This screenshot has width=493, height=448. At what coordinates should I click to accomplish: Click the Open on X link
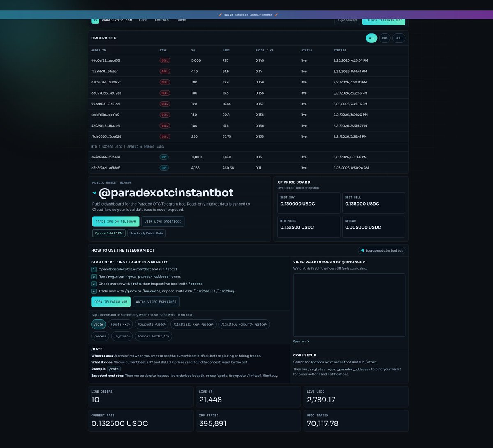(301, 342)
